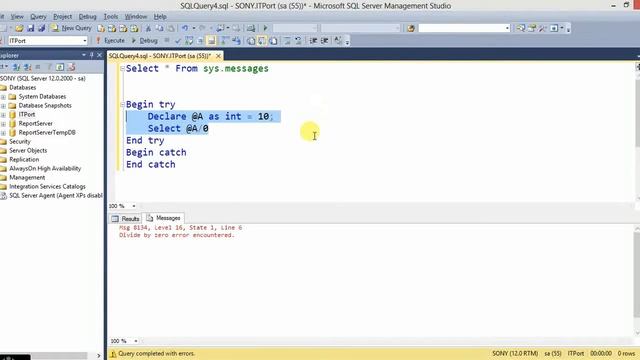Toggle Results to Text output mode
Viewport: 640px width, 360px height.
pyautogui.click(x=251, y=40)
